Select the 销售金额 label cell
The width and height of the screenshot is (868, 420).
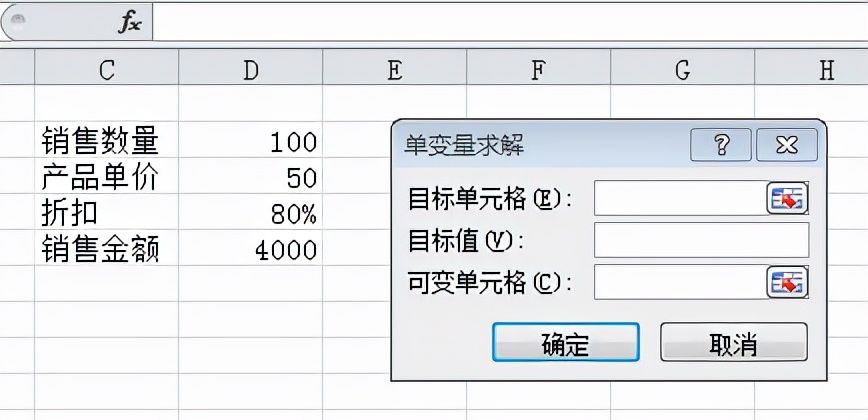[x=106, y=250]
